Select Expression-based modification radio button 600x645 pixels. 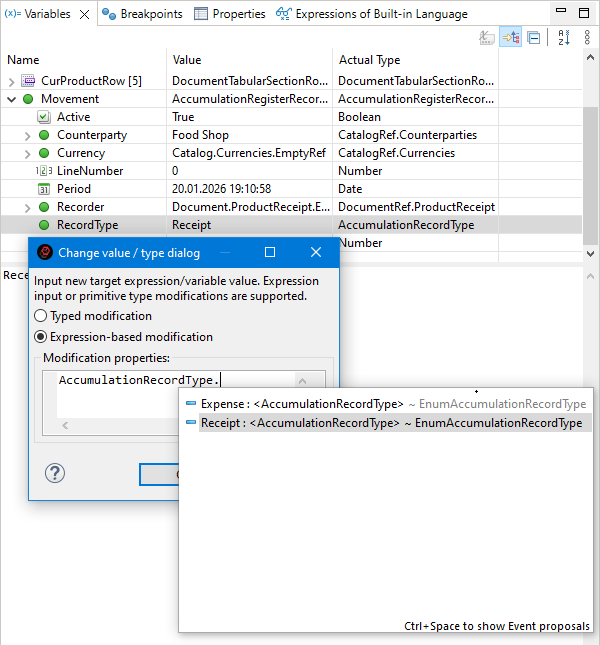41,337
